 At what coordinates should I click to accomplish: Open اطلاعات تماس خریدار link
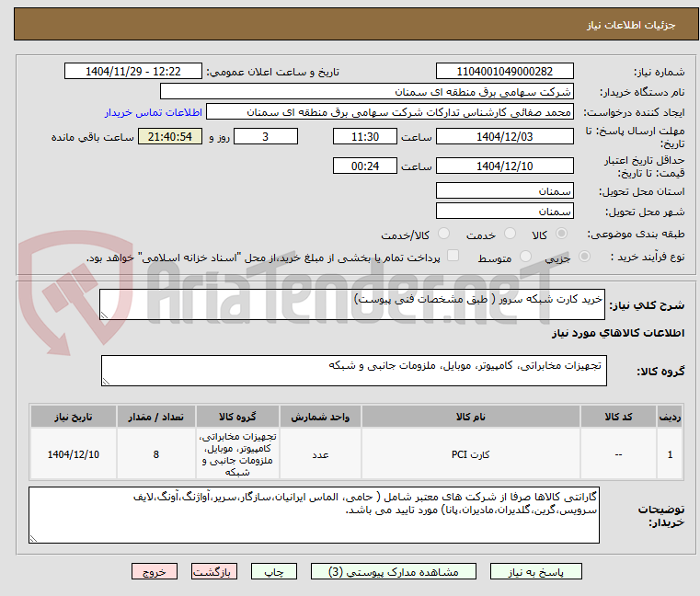pos(154,112)
